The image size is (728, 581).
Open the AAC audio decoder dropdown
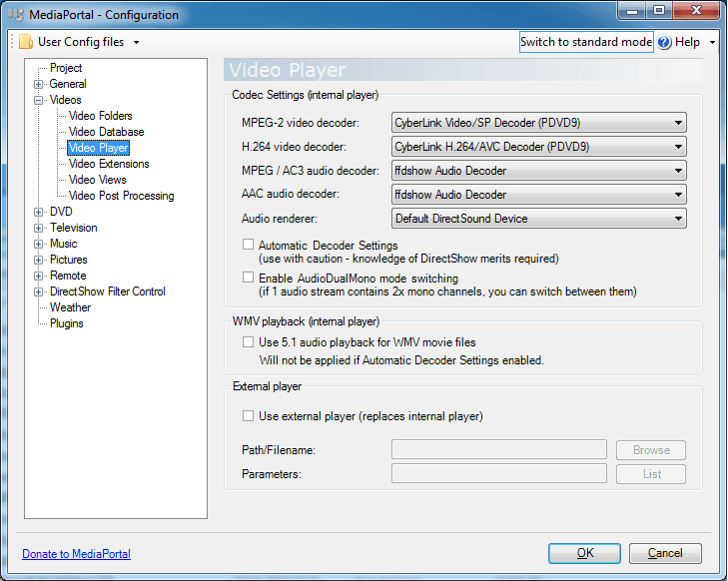click(538, 195)
